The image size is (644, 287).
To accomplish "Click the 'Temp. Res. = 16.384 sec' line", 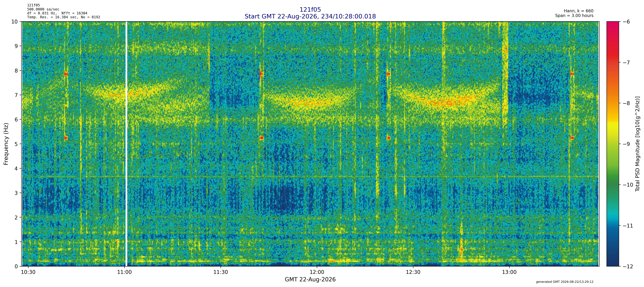I will (x=64, y=17).
